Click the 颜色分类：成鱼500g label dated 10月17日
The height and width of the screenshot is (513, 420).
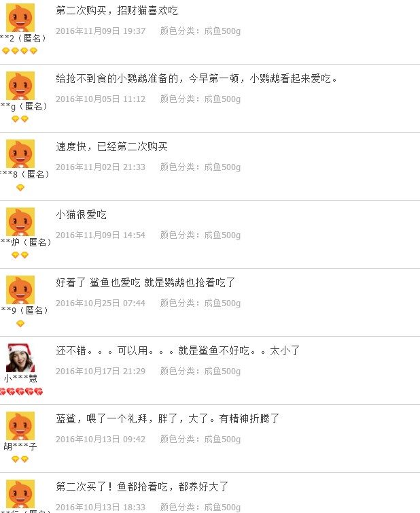pyautogui.click(x=200, y=371)
